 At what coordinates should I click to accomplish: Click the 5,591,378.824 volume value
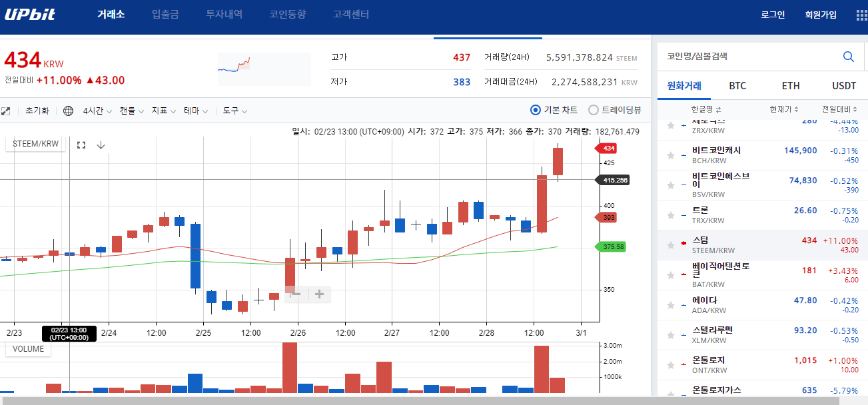click(x=579, y=57)
